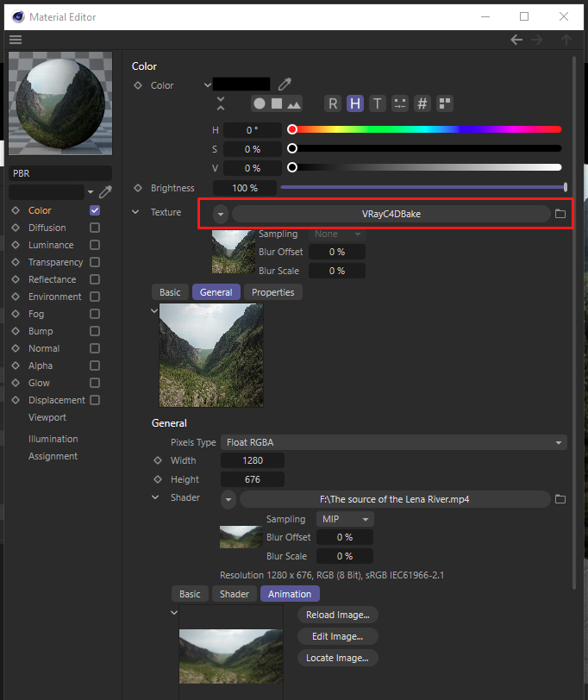Viewport: 588px width, 700px height.
Task: Click folder icon next to VRayC4DBake texture
Action: [560, 213]
